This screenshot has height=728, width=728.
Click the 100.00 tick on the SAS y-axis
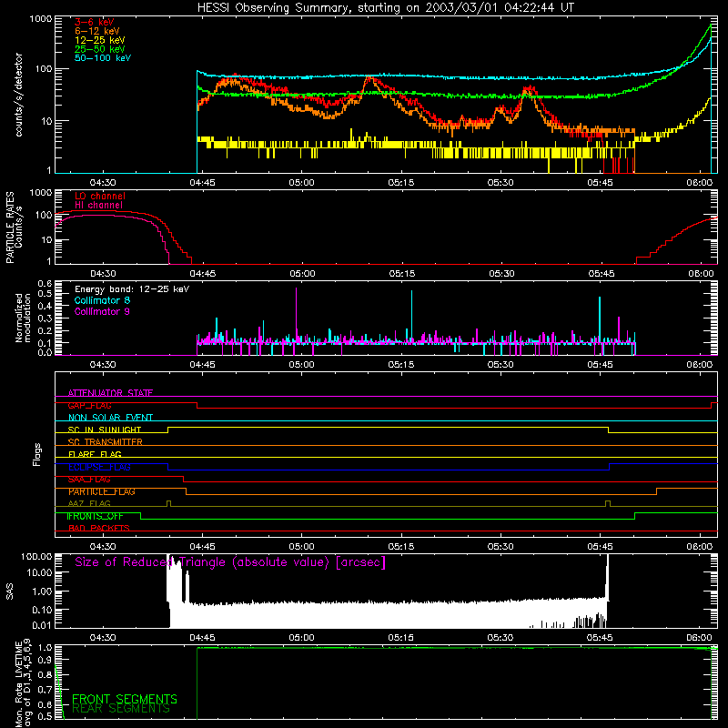pos(36,556)
